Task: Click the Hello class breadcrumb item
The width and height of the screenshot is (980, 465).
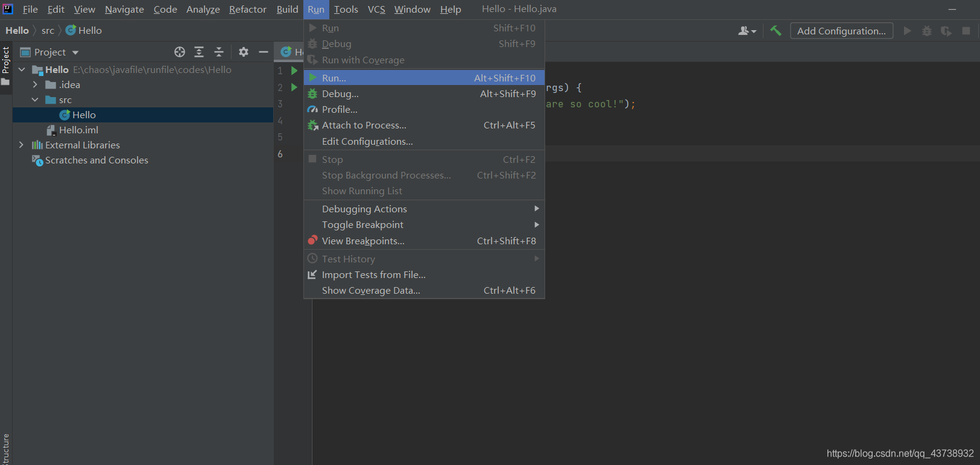Action: [84, 30]
